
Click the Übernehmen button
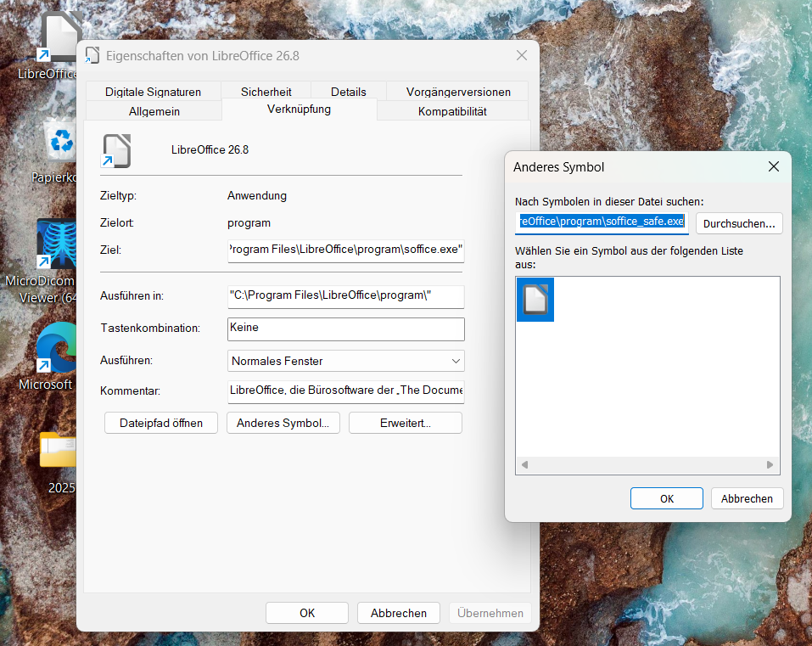(x=490, y=613)
